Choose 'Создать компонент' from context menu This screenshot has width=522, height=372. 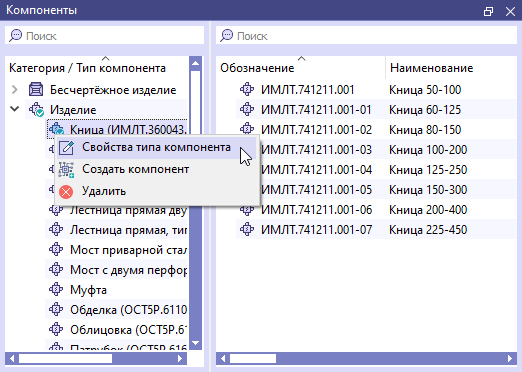click(157, 169)
